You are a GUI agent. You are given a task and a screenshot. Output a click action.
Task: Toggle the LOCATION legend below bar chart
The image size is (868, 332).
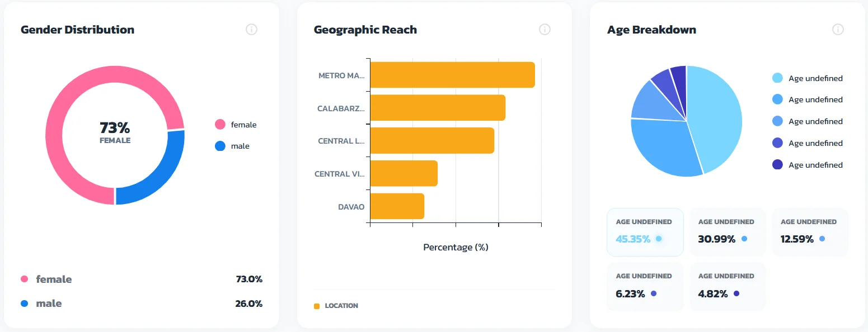(x=336, y=306)
